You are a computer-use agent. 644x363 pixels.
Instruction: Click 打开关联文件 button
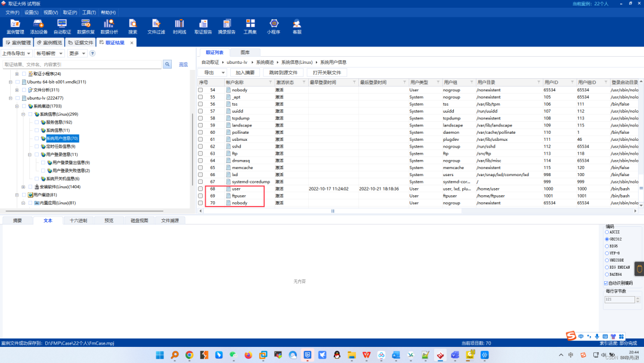pyautogui.click(x=327, y=72)
